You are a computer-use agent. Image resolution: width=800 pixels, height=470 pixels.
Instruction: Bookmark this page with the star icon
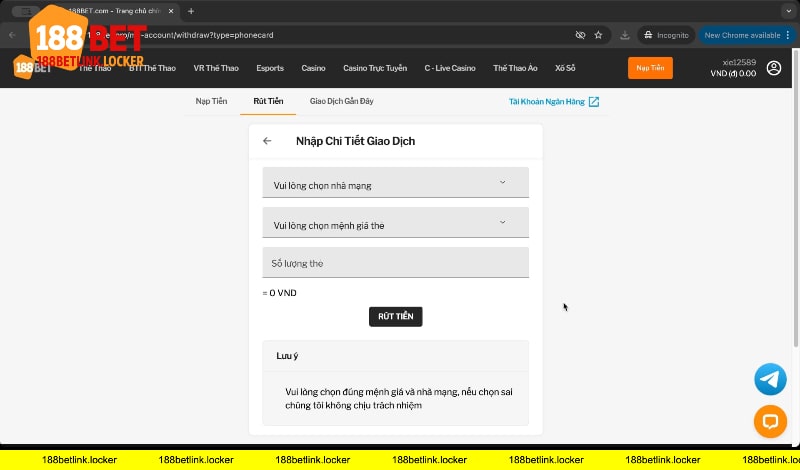point(598,35)
